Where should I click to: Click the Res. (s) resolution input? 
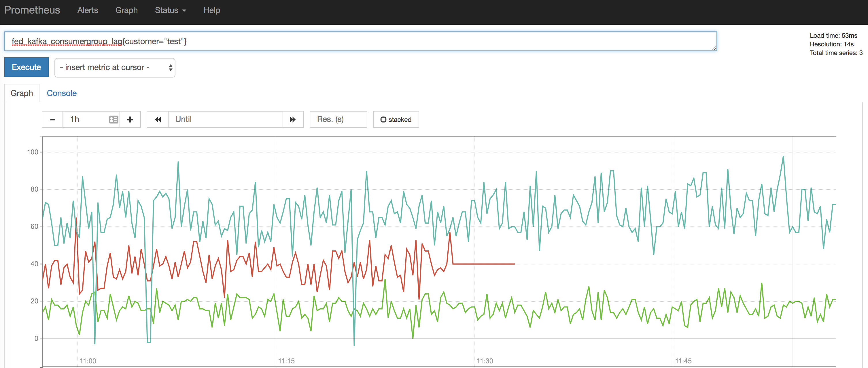tap(338, 119)
